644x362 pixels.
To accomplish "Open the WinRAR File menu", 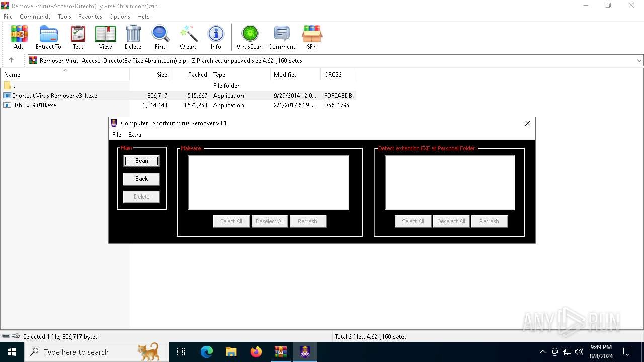I will point(8,17).
